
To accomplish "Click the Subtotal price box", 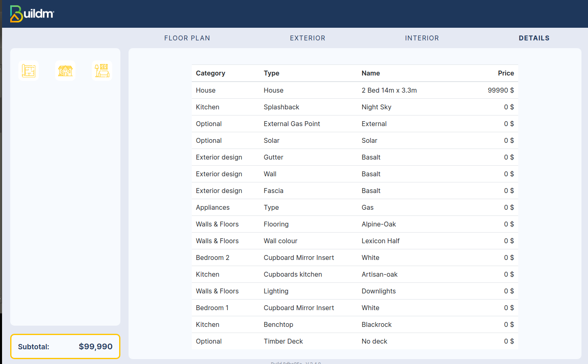I will point(65,346).
